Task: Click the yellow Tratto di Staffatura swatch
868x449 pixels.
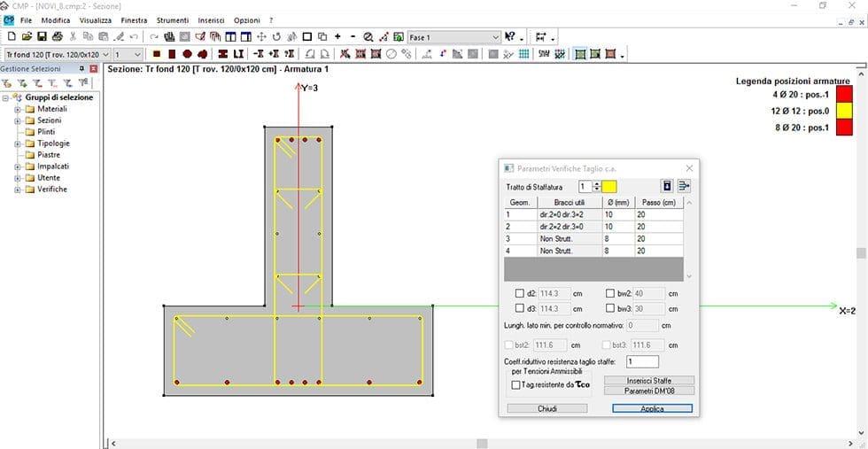Action: (x=609, y=186)
